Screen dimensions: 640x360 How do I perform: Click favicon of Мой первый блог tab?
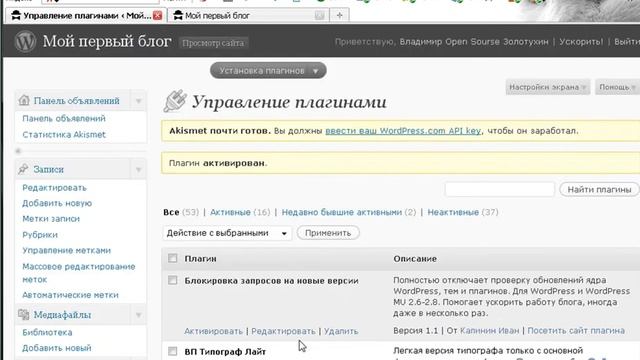[178, 16]
